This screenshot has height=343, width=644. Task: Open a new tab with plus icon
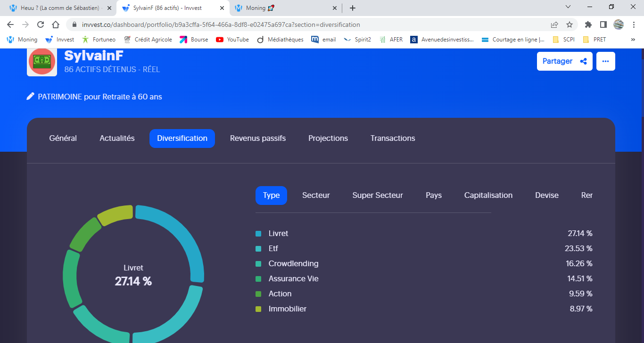(x=353, y=8)
